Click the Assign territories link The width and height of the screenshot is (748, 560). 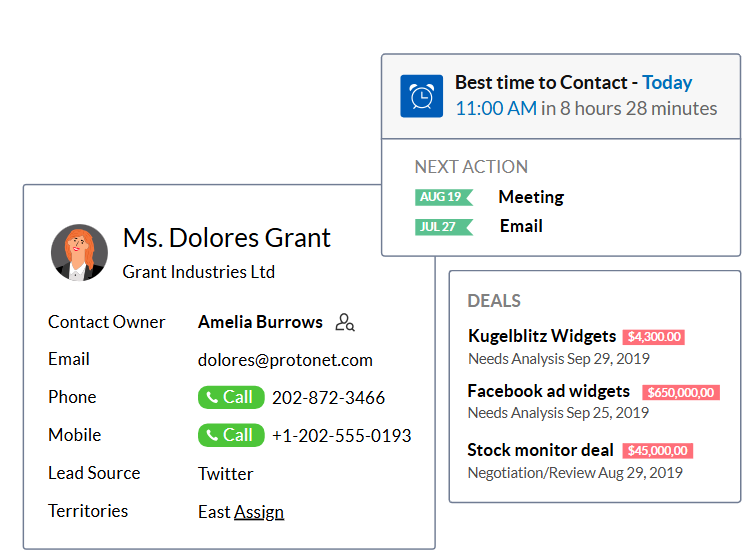click(x=259, y=512)
